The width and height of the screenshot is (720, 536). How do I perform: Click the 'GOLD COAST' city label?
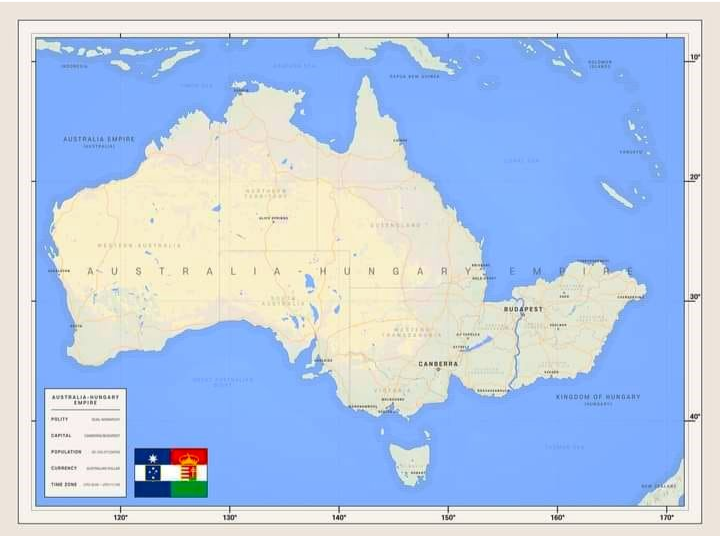484,278
